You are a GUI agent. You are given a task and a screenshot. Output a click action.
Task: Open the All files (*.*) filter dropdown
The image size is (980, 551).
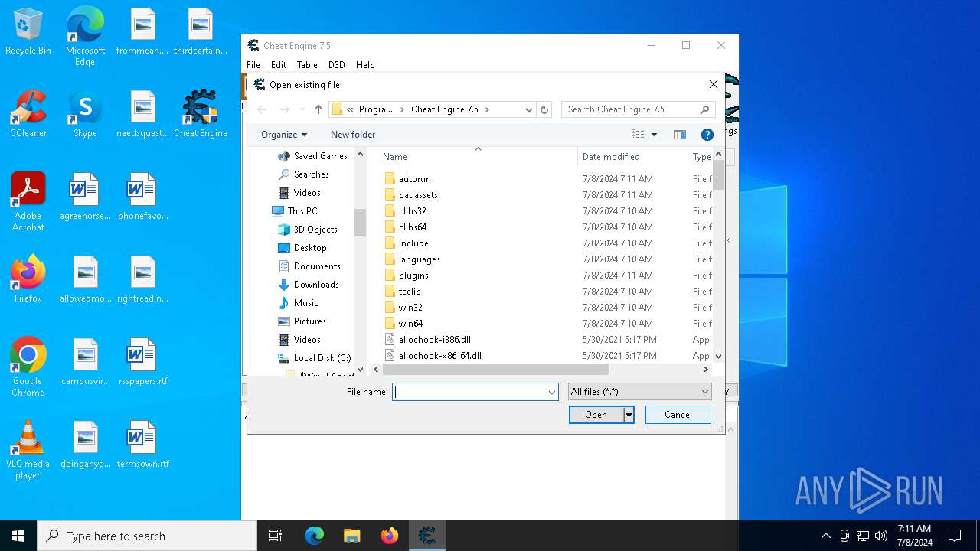639,392
